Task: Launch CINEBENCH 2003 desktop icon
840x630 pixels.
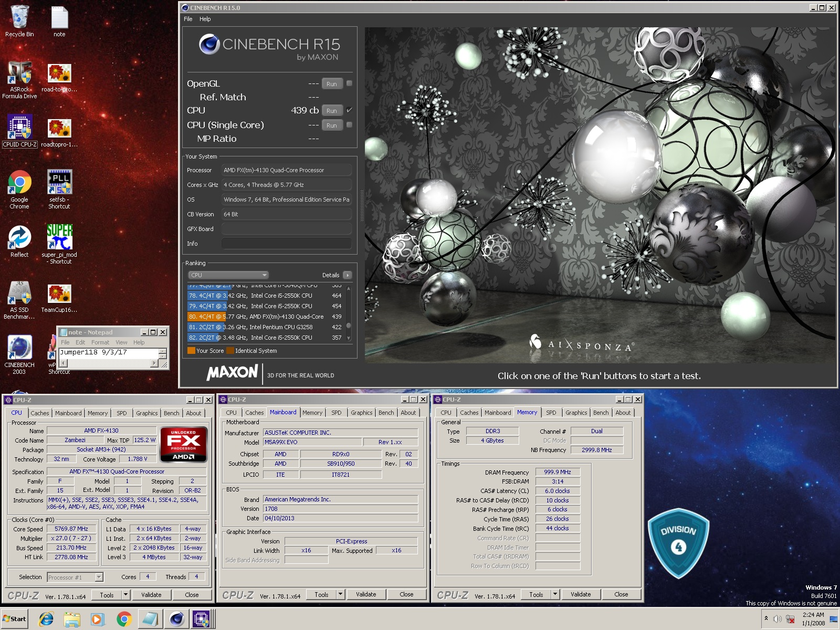Action: click(19, 355)
